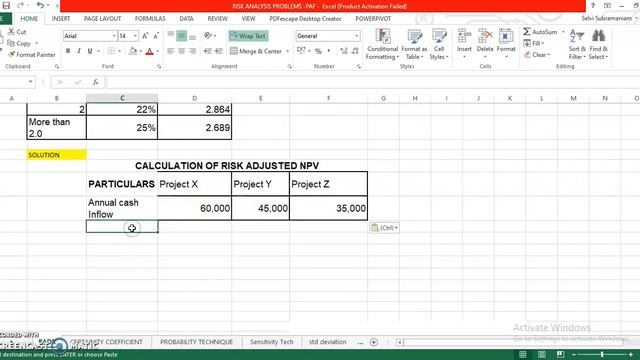
Task: Switch to the INSERT ribbon tab
Action: pyautogui.click(x=61, y=18)
